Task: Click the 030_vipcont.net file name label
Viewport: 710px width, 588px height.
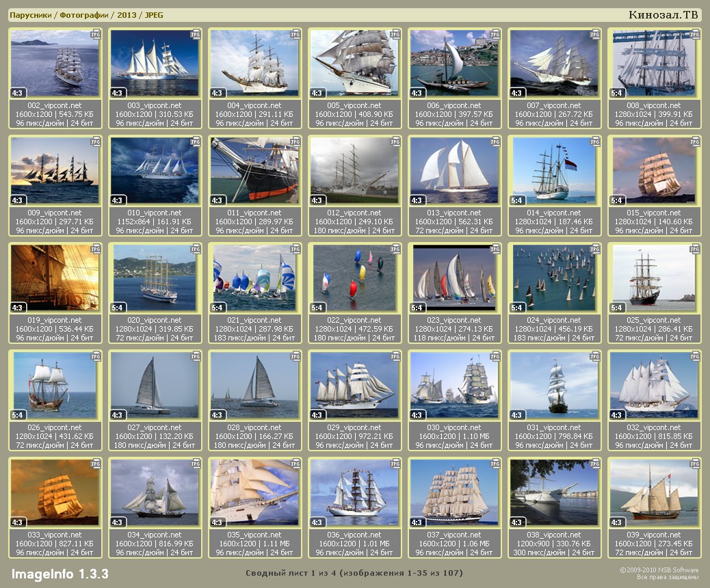Action: (x=454, y=427)
